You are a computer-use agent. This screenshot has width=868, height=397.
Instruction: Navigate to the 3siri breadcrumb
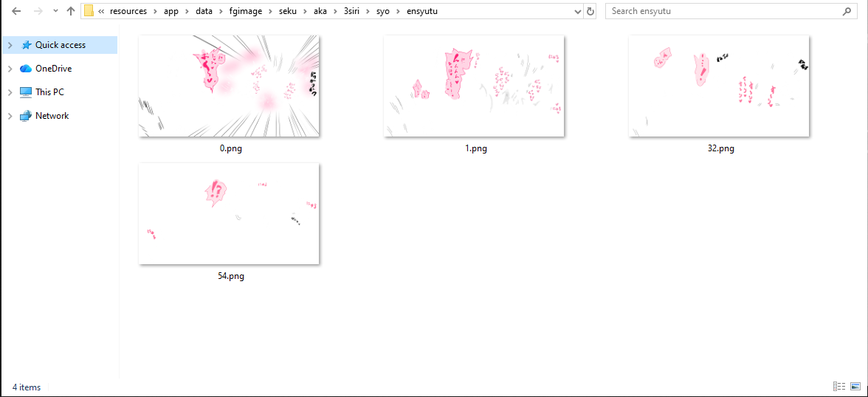pos(353,11)
